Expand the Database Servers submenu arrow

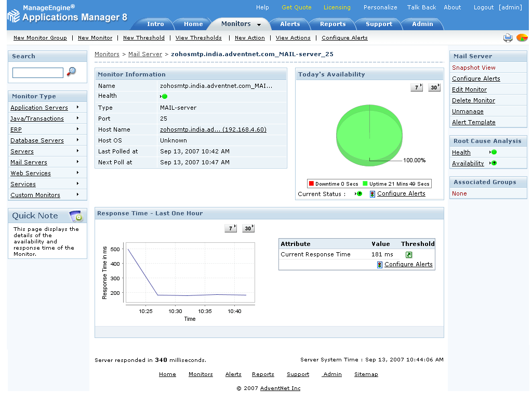(78, 140)
